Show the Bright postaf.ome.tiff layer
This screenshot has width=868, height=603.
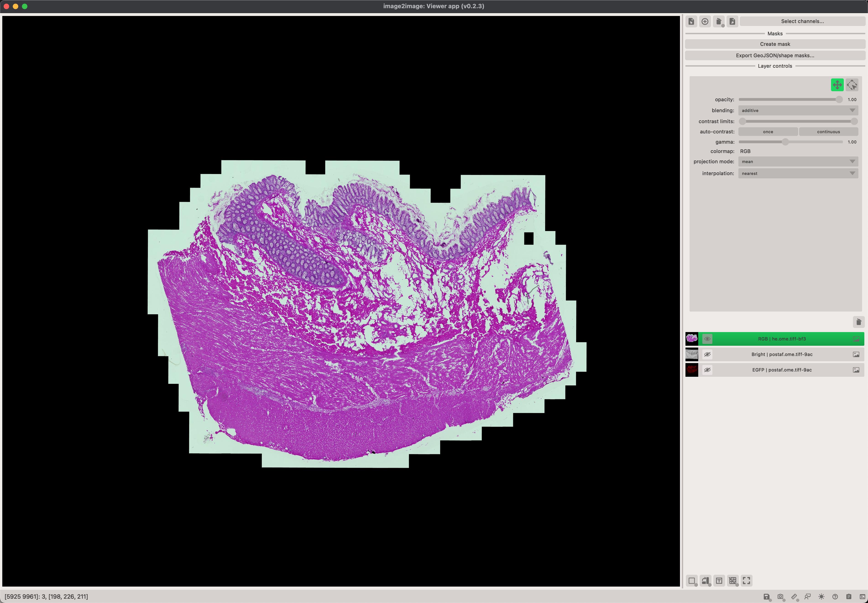(707, 354)
